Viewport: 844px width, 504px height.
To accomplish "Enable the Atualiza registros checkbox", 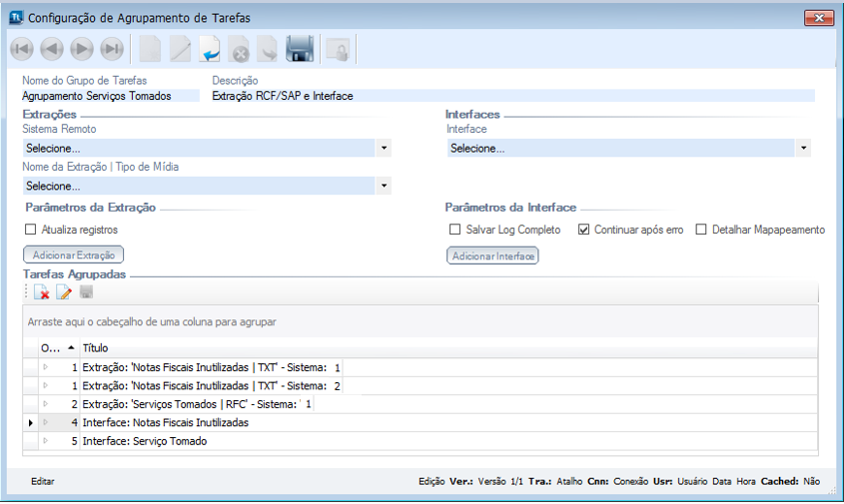I will pos(30,230).
